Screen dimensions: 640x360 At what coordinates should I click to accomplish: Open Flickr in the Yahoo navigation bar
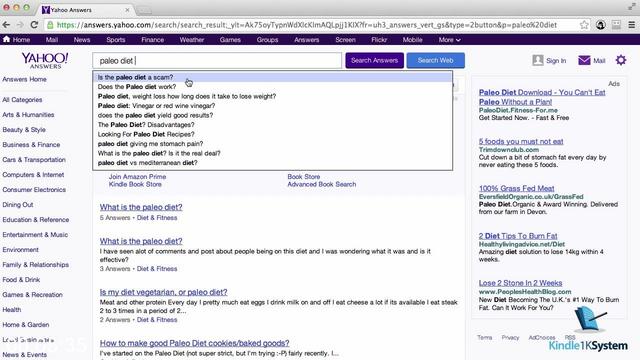coord(379,40)
